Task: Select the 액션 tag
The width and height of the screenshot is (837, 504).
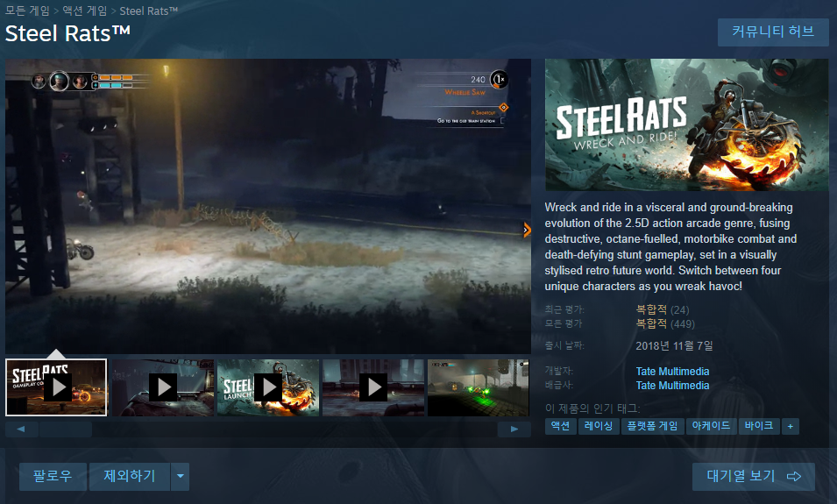Action: (x=561, y=426)
